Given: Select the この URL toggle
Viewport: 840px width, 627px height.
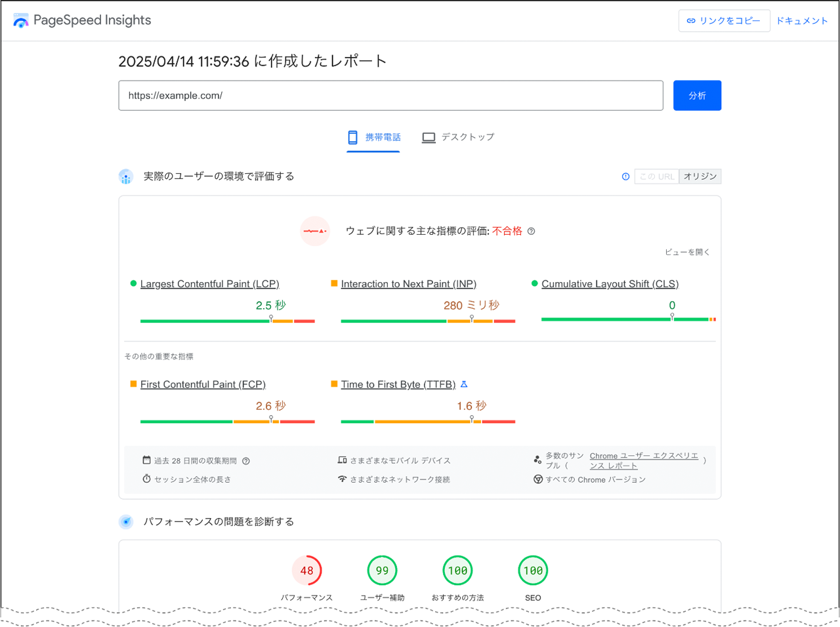Looking at the screenshot, I should (657, 176).
